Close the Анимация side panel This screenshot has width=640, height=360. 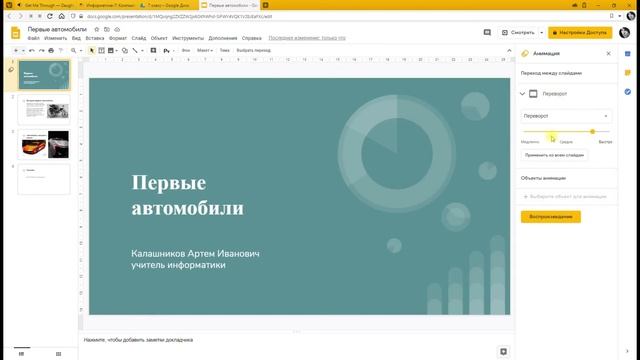pos(609,53)
